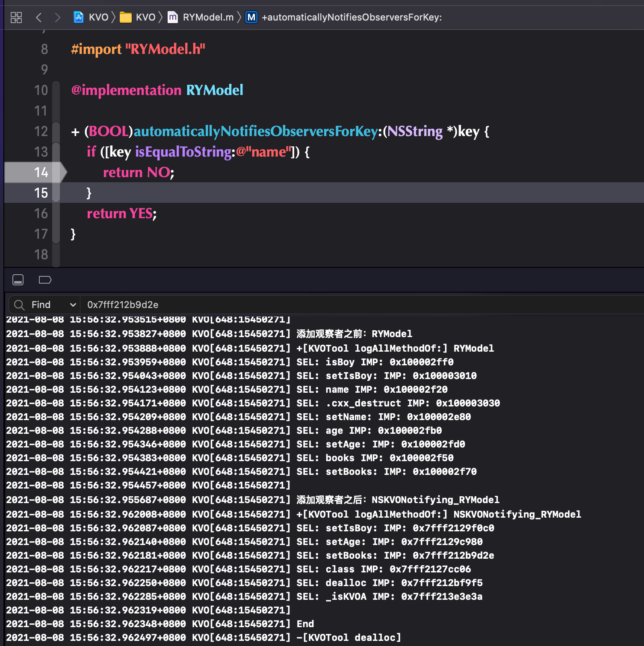This screenshot has height=646, width=644.
Task: Toggle breakpoint activation tag icon
Action: pos(45,280)
